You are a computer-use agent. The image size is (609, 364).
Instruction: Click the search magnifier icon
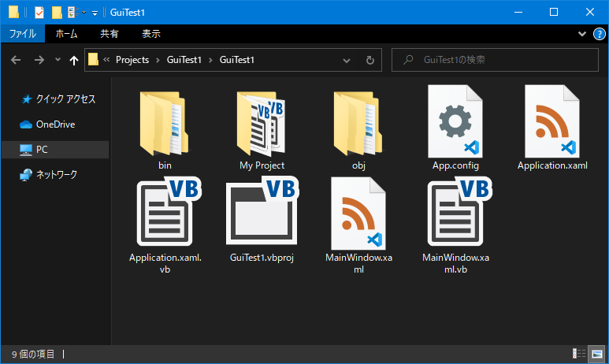tap(408, 60)
